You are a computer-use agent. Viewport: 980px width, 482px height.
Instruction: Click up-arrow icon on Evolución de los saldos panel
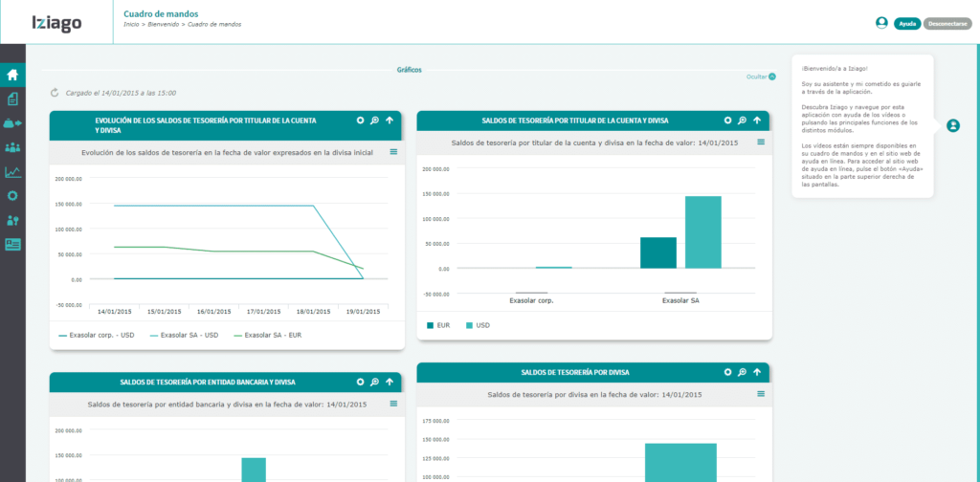click(390, 120)
